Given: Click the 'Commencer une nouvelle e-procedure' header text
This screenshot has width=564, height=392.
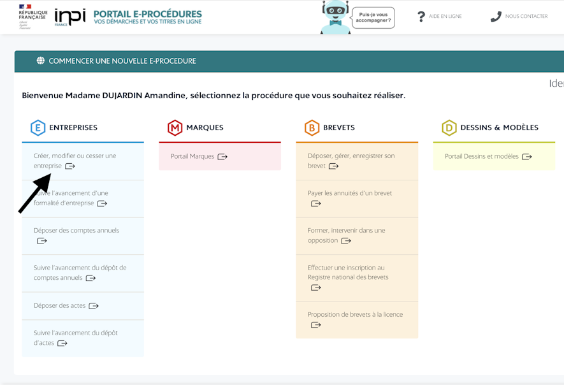Looking at the screenshot, I should tap(122, 61).
